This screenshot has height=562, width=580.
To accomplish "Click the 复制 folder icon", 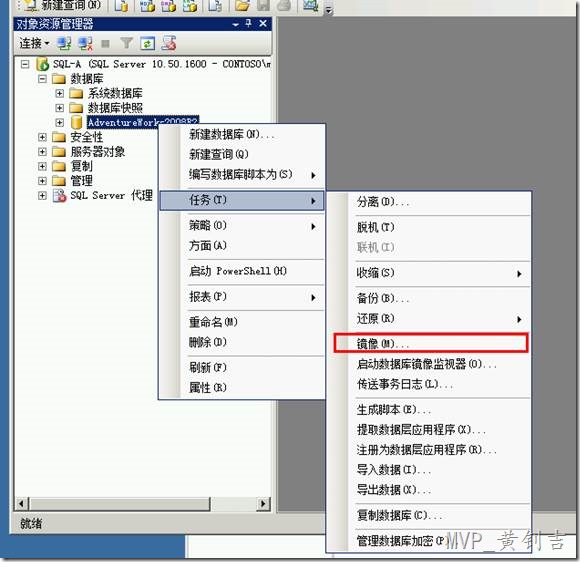I will coord(59,166).
